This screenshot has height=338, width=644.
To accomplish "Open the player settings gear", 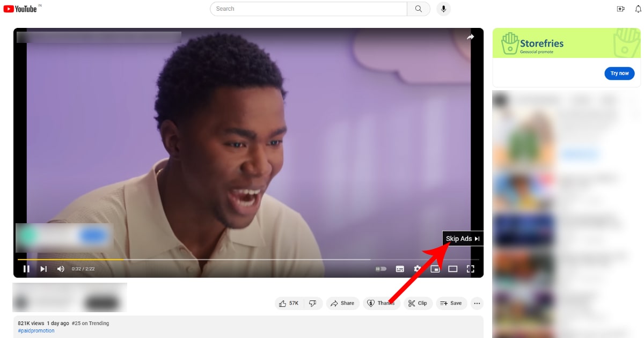I will (417, 269).
